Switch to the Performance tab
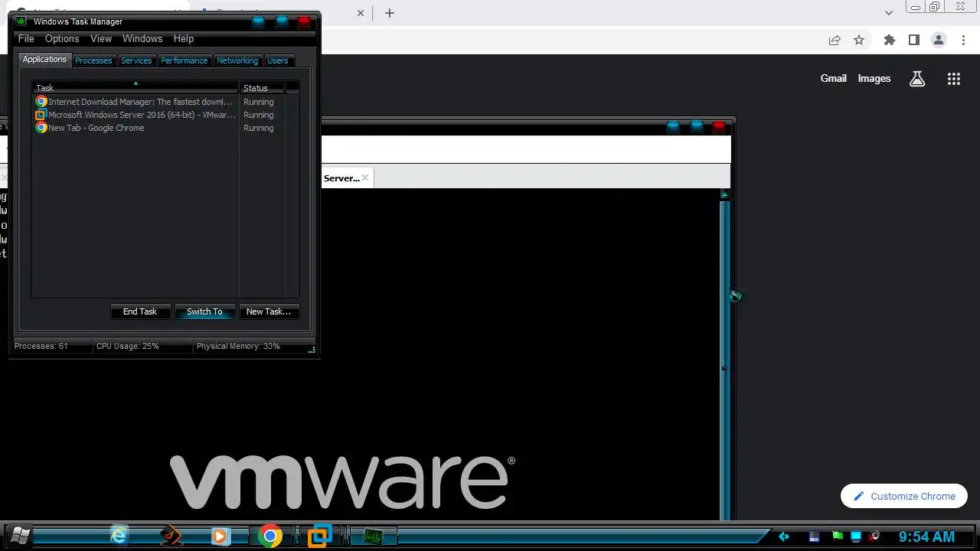Viewport: 980px width, 551px height. 184,60
